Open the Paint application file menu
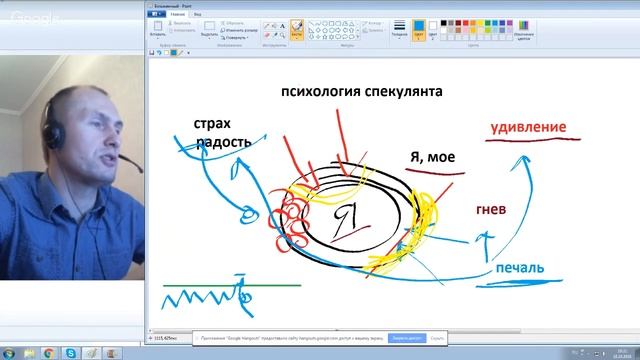 pos(156,14)
